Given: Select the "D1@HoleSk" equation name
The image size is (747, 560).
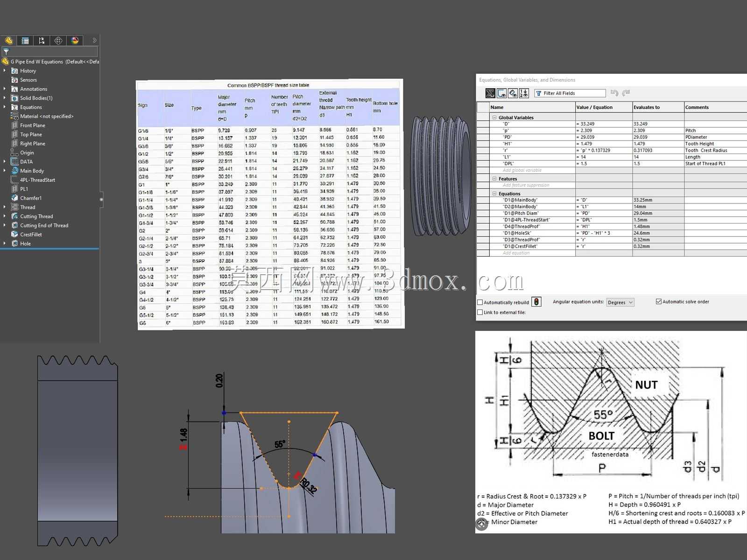Looking at the screenshot, I should (x=532, y=233).
